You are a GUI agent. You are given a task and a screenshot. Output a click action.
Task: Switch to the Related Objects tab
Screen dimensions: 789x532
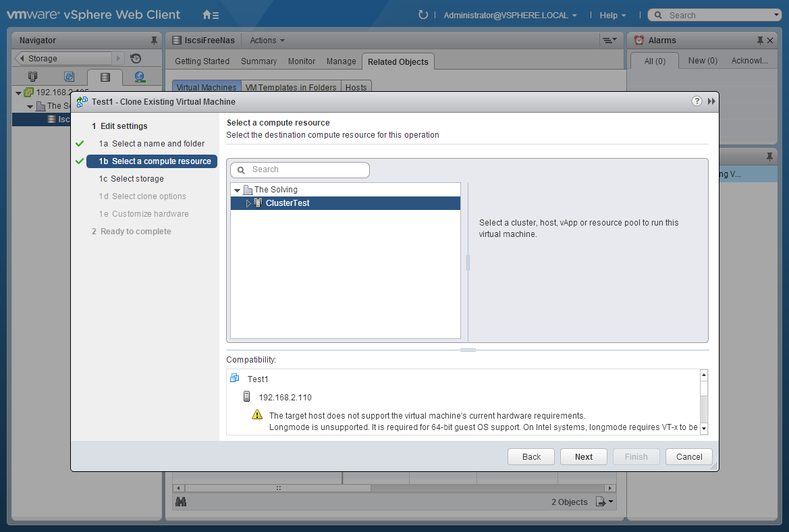click(x=398, y=61)
